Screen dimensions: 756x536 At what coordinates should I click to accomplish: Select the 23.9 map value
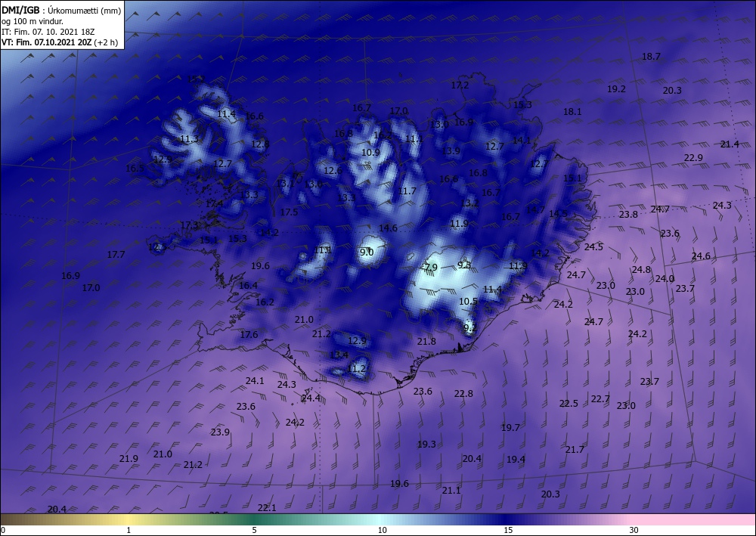pos(220,432)
